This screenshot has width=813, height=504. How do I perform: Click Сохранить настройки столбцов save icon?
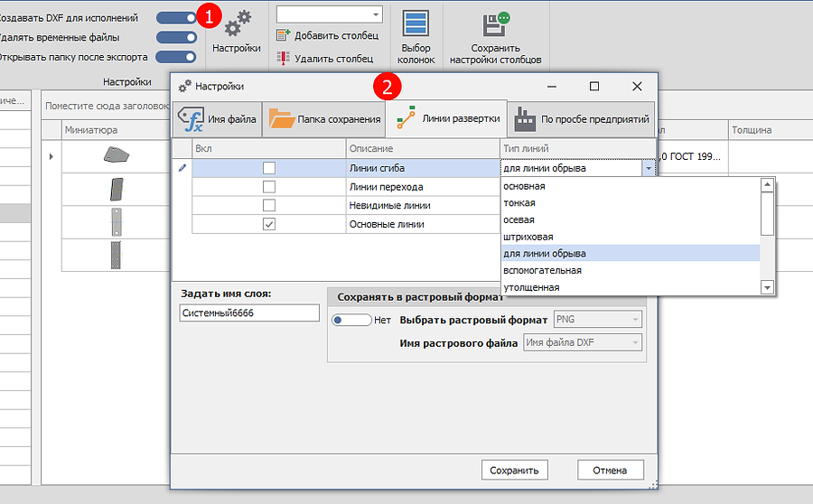click(x=496, y=24)
